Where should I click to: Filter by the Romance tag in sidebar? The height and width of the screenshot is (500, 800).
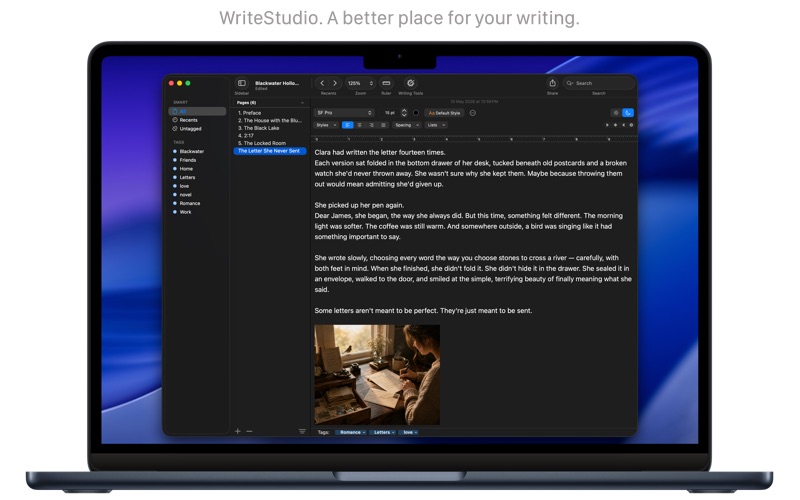pyautogui.click(x=189, y=204)
